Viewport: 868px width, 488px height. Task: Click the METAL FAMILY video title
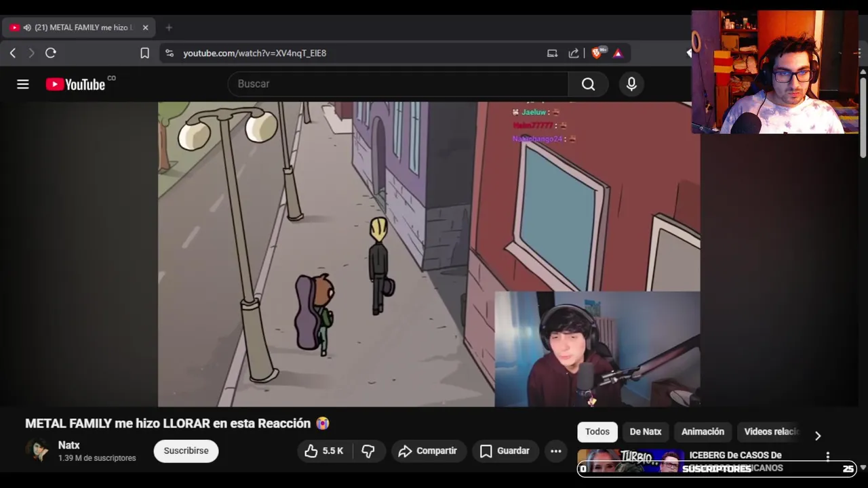(177, 424)
